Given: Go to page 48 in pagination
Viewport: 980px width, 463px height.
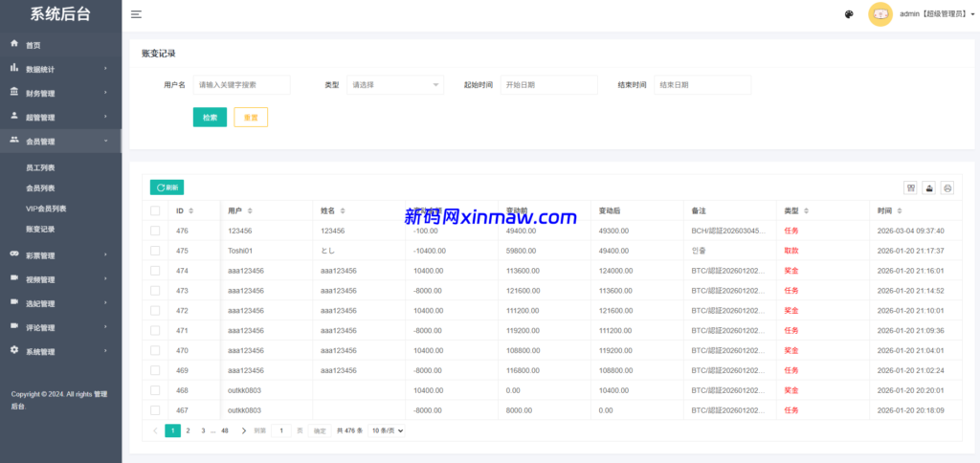Looking at the screenshot, I should click(x=225, y=430).
